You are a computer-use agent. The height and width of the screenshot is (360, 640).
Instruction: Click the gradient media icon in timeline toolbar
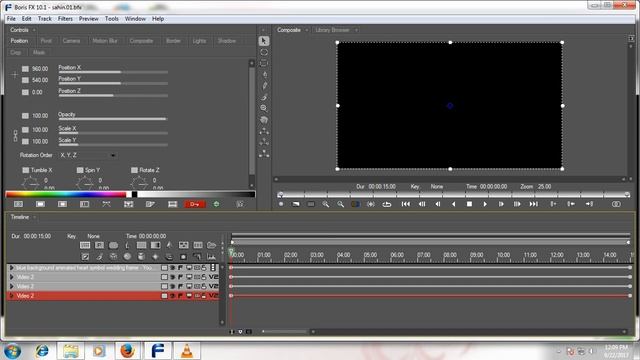[156, 245]
